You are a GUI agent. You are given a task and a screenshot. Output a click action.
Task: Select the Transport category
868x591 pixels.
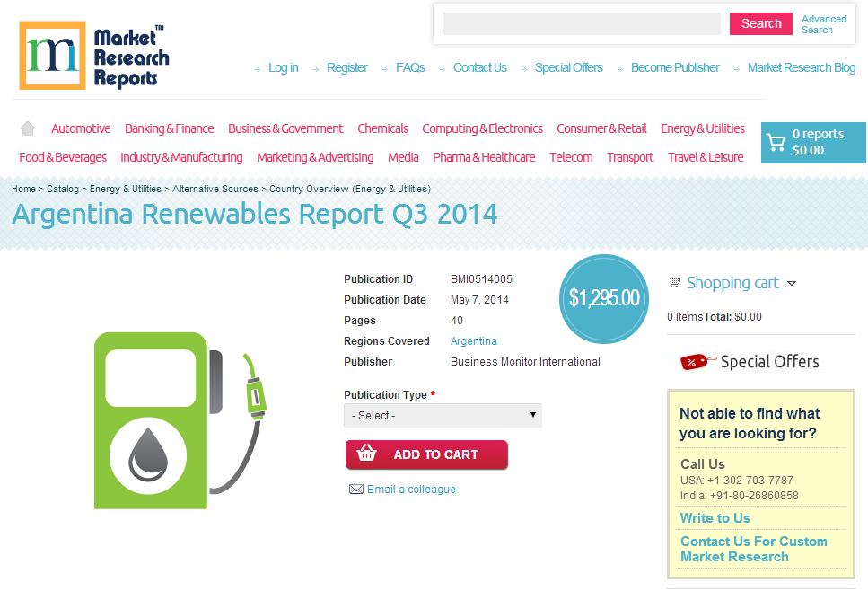630,157
